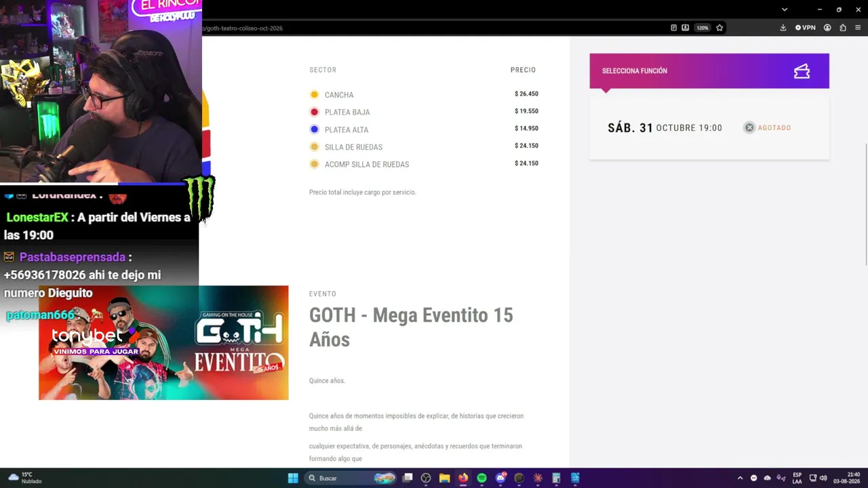Open the GOTH Mega Eventito event banner image
The width and height of the screenshot is (868, 488).
click(163, 343)
